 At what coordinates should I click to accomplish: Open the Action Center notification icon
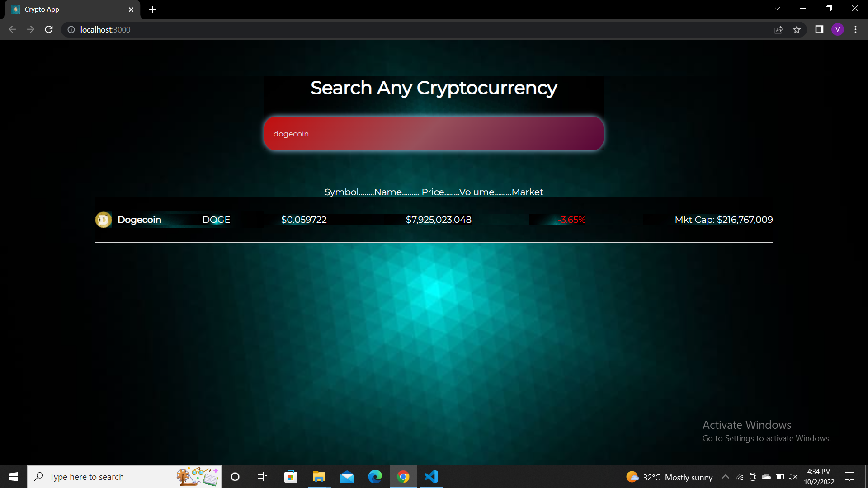850,477
